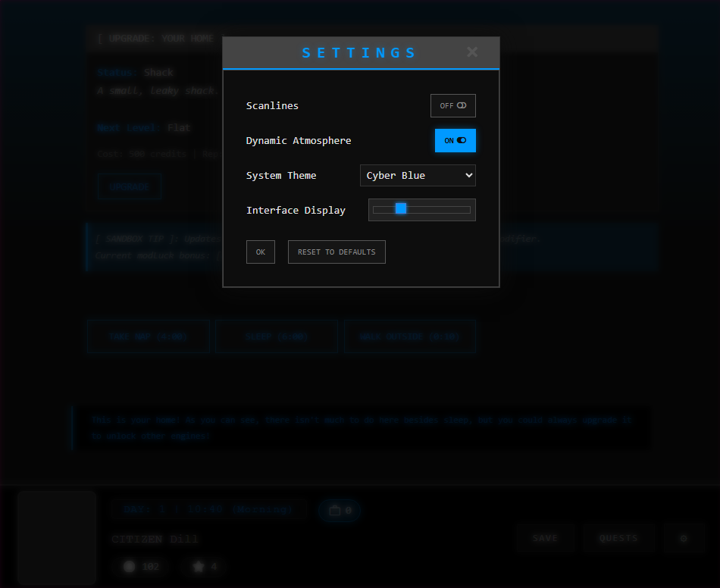720x588 pixels.
Task: Click the SETTINGS title text
Action: pyautogui.click(x=358, y=53)
